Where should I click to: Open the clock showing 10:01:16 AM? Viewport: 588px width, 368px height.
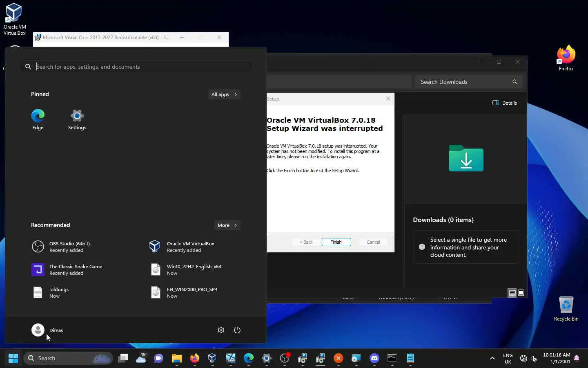[557, 358]
